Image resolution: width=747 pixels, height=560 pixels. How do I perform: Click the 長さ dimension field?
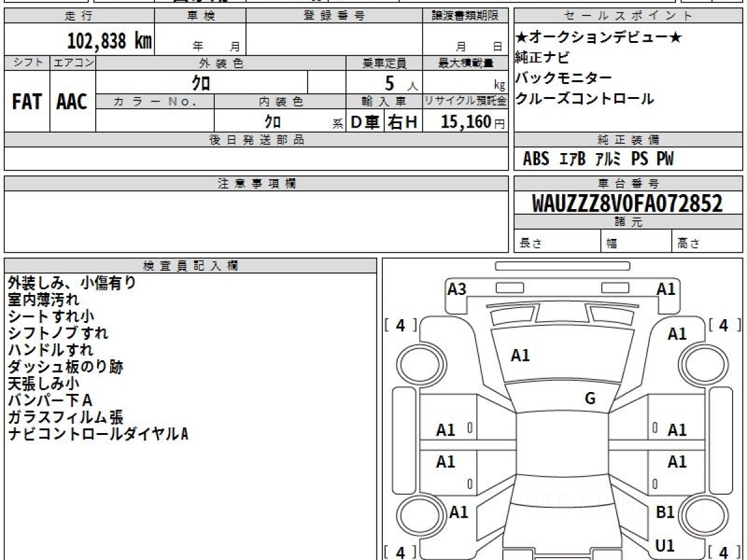click(557, 241)
